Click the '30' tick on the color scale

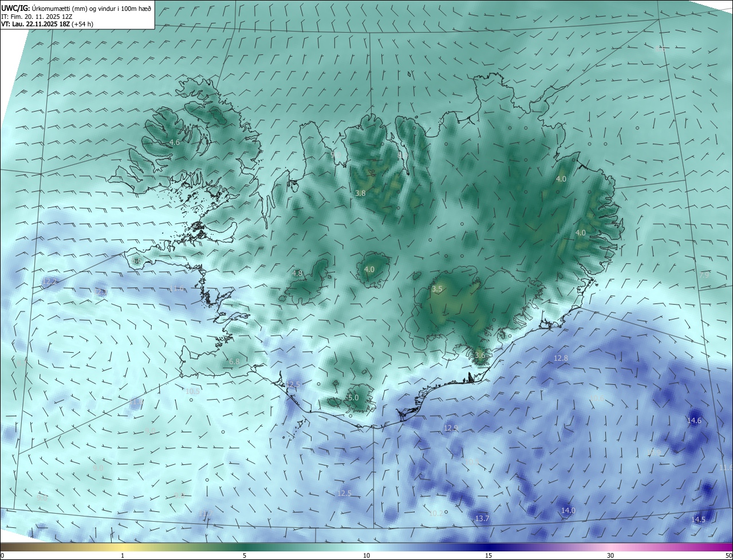[610, 555]
